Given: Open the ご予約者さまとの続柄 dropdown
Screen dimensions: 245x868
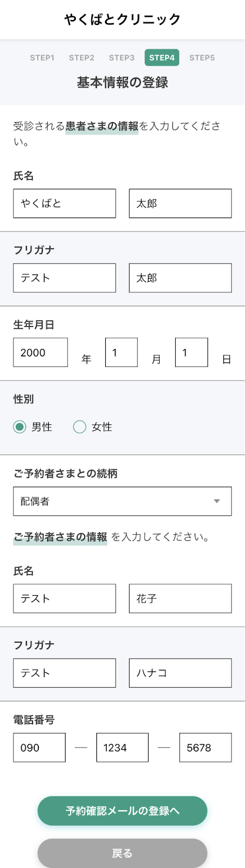Looking at the screenshot, I should 122,501.
